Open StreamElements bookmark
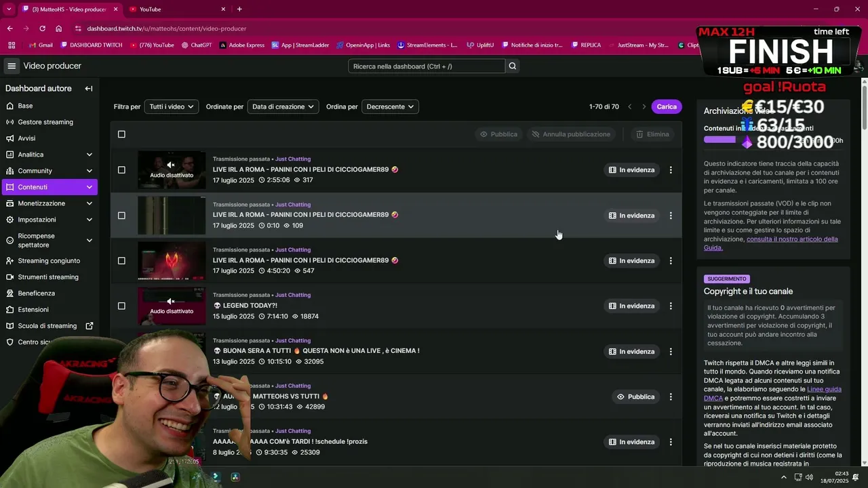The height and width of the screenshot is (488, 868). click(427, 45)
